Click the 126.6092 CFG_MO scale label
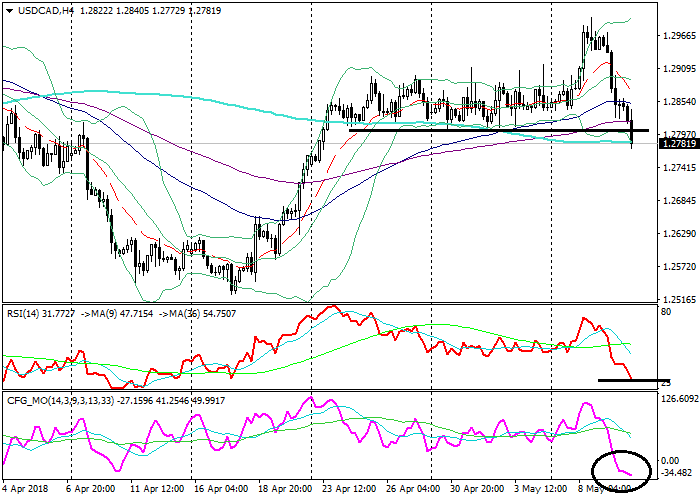This screenshot has height=500, width=700. coord(677,399)
